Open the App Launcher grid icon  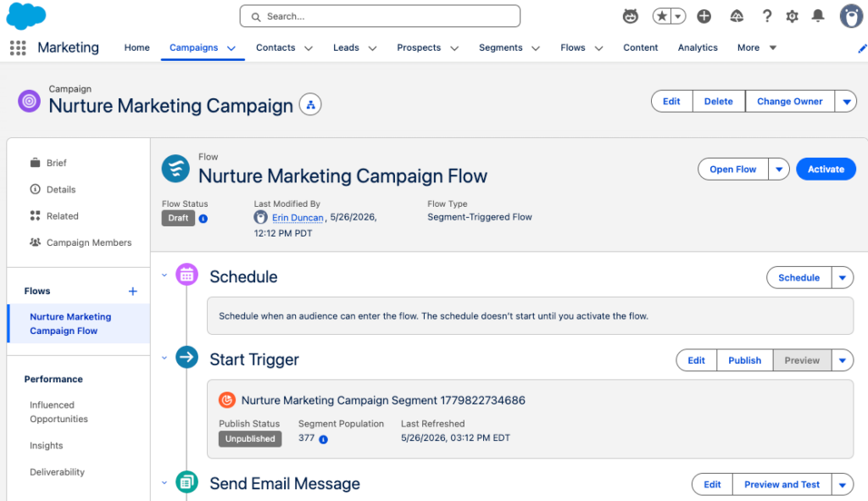18,47
